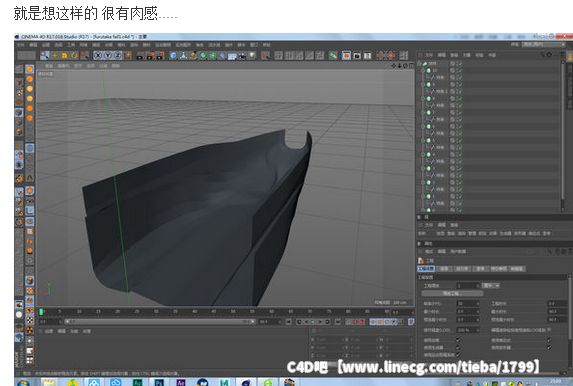Viewport: 573px width, 386px height.
Task: Click the viewport pan navigation icon
Action: pos(394,66)
